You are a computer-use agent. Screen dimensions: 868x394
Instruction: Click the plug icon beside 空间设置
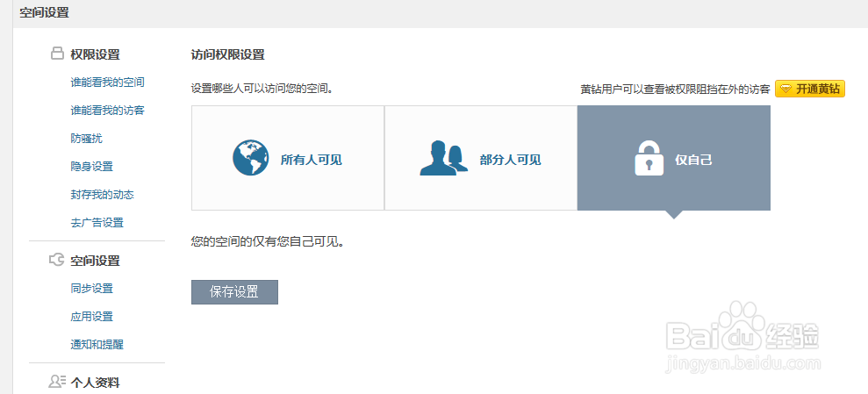click(x=57, y=260)
